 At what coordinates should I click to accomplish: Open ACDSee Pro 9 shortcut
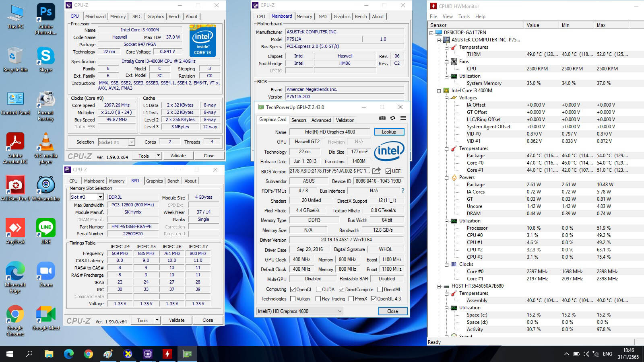click(15, 188)
